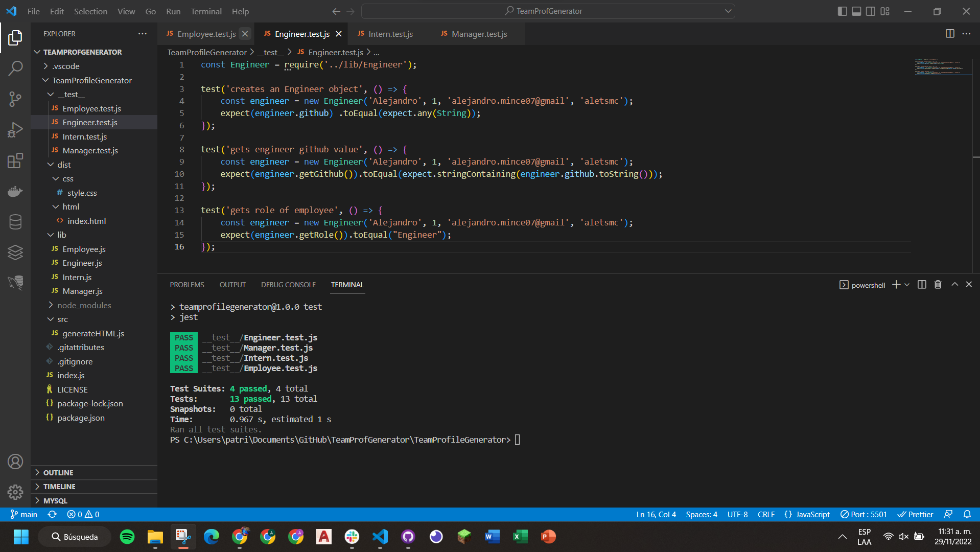Toggle the Panel visibility
The height and width of the screenshot is (552, 980).
click(856, 11)
